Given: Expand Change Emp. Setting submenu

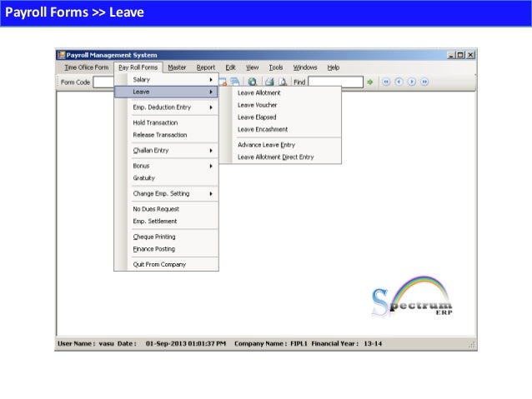Looking at the screenshot, I should tap(166, 193).
